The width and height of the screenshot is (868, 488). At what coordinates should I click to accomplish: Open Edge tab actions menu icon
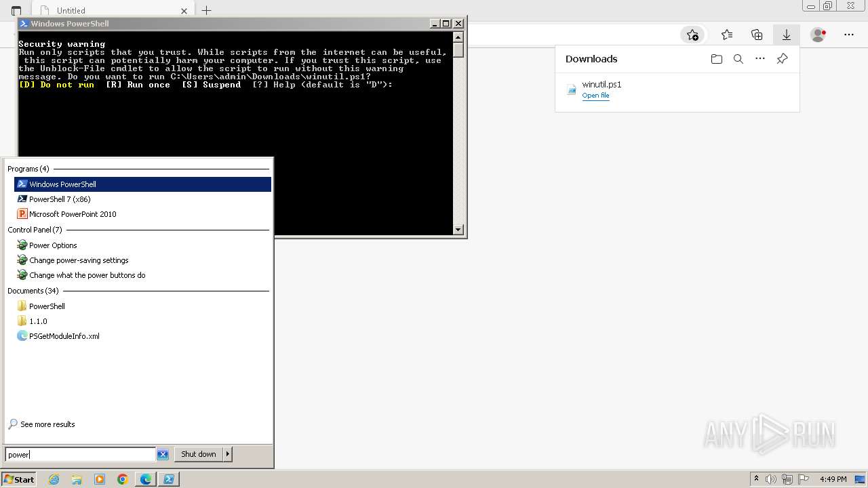16,11
